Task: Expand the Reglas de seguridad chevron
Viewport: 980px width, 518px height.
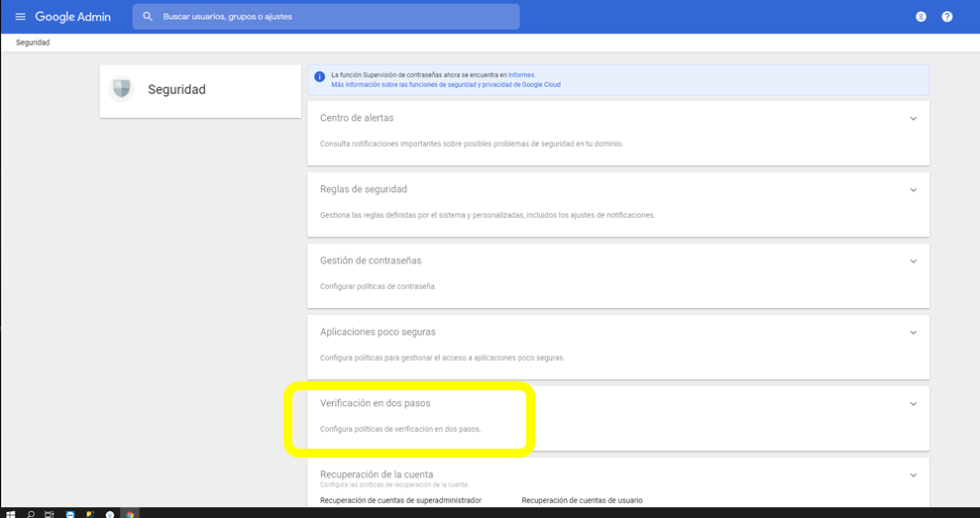Action: click(x=914, y=190)
